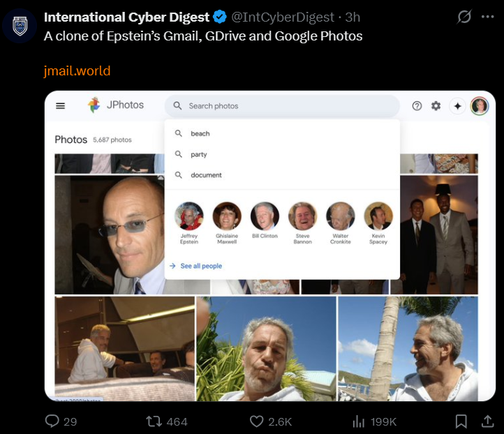Screen dimensions: 504x434
Task: Open the tweet's three-dot more menu
Action: 488,17
